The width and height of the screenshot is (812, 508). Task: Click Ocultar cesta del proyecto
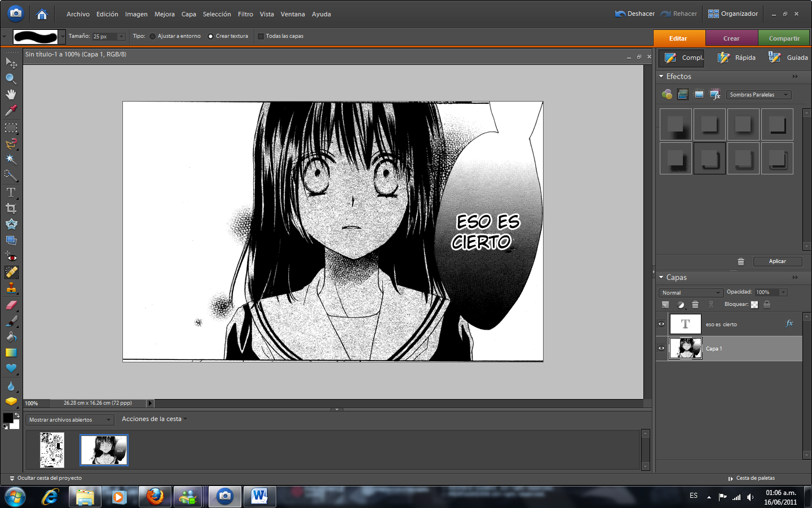click(x=48, y=478)
